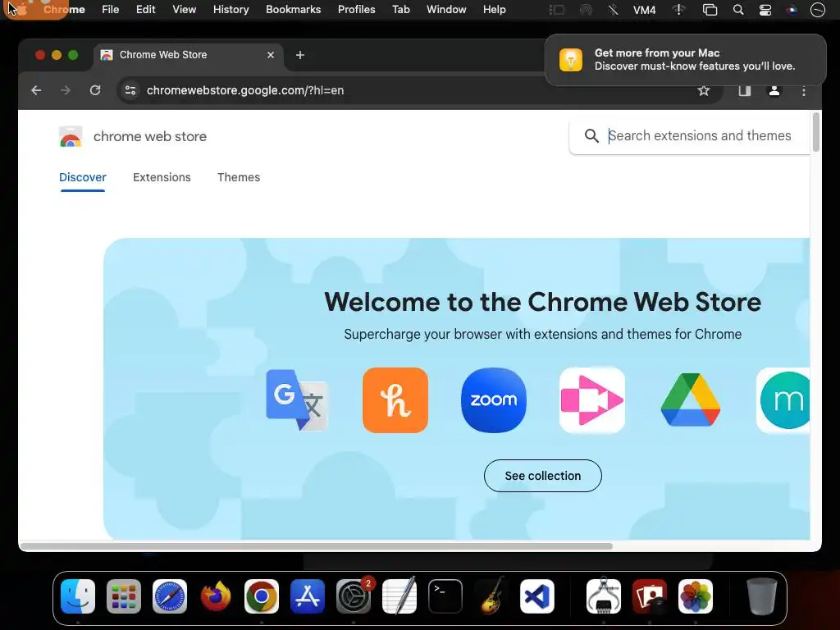Bookmark this page with the star icon

point(703,90)
